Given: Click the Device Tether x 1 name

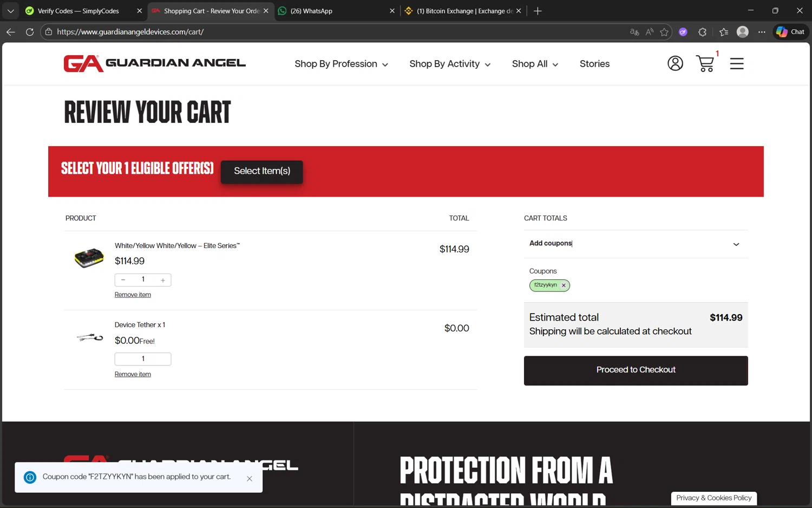Looking at the screenshot, I should coord(140,325).
